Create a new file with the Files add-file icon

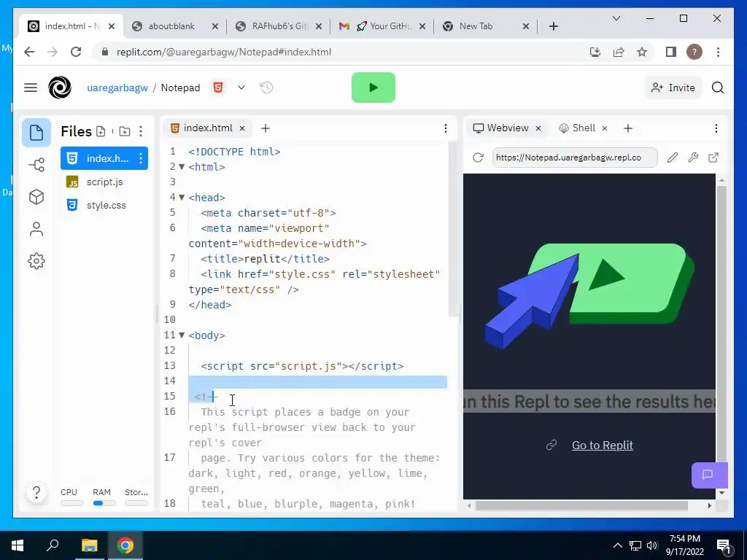(101, 131)
